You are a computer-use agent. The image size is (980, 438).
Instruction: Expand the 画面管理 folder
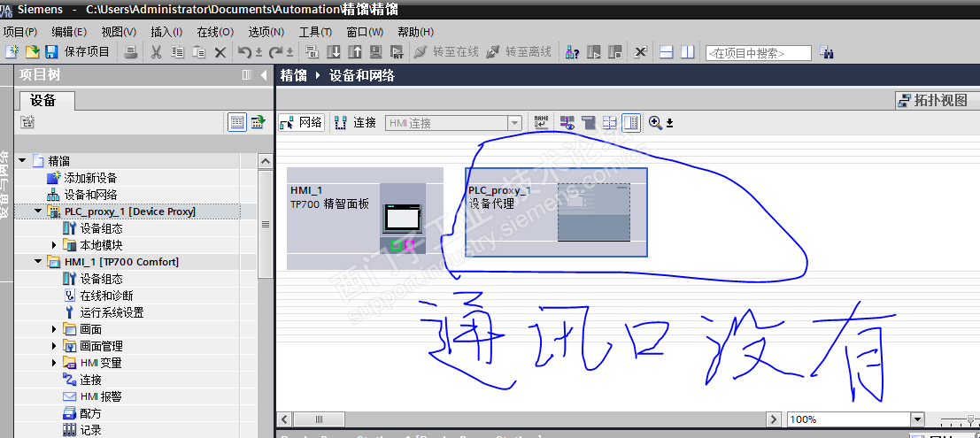click(x=54, y=346)
